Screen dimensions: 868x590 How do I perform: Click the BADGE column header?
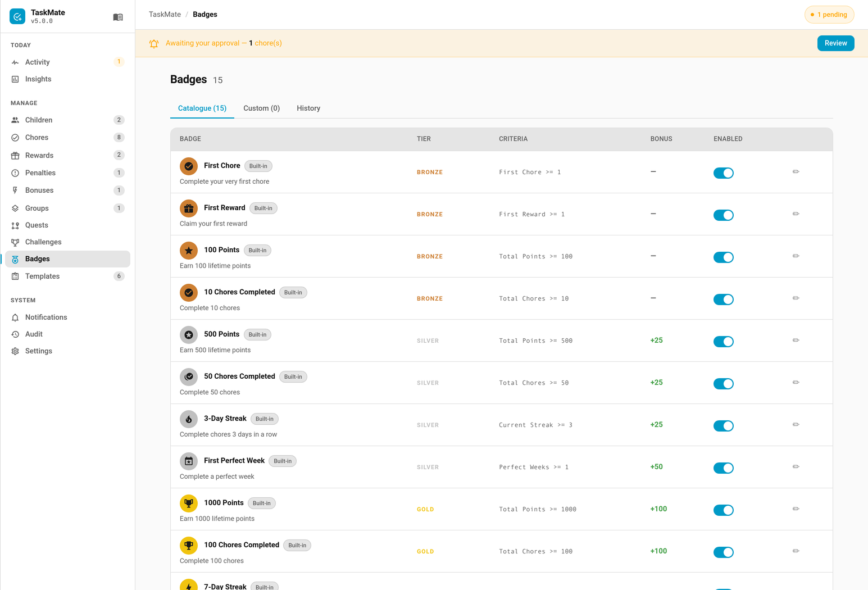(x=190, y=139)
